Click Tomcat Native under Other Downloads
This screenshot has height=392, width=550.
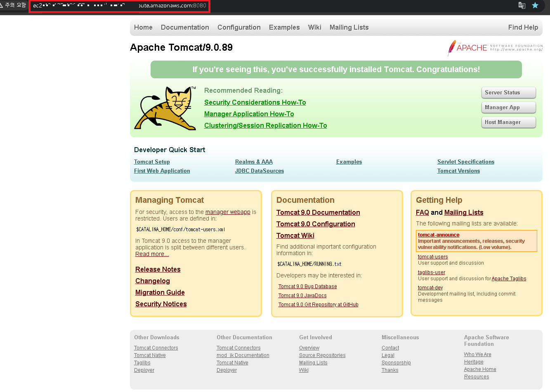(150, 355)
